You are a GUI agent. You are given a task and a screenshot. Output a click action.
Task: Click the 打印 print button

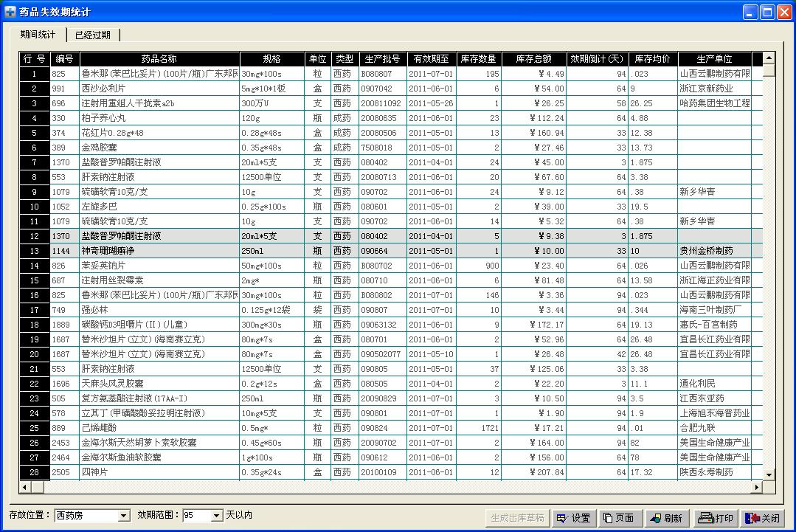tap(715, 518)
